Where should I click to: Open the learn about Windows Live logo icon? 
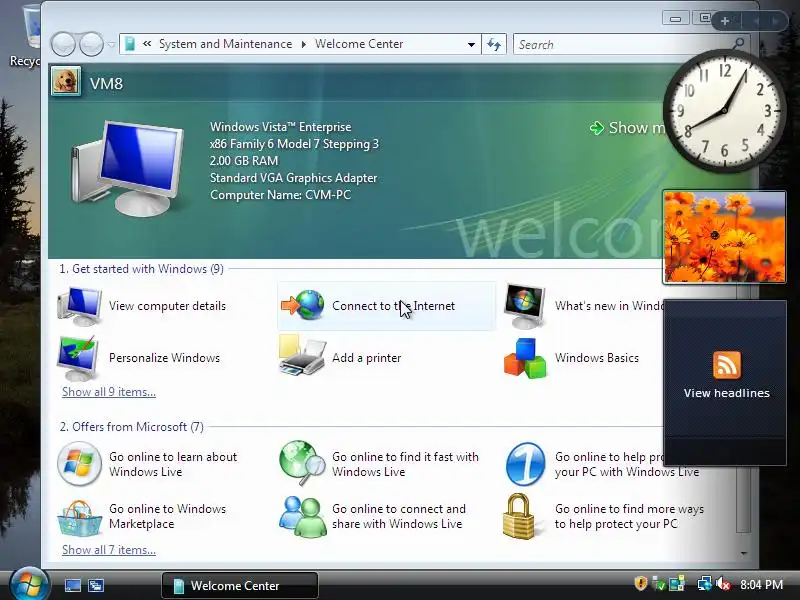point(79,464)
